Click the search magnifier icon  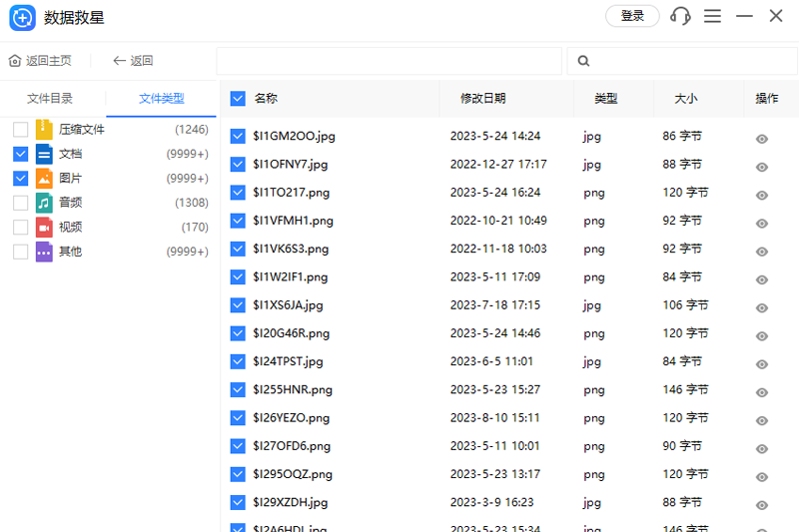tap(583, 61)
